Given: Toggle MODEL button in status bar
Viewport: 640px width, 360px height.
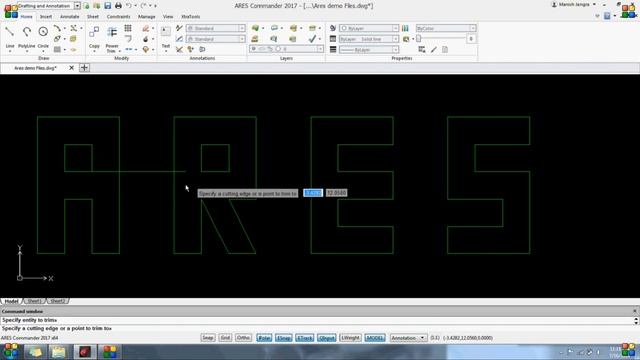Looking at the screenshot, I should click(375, 338).
